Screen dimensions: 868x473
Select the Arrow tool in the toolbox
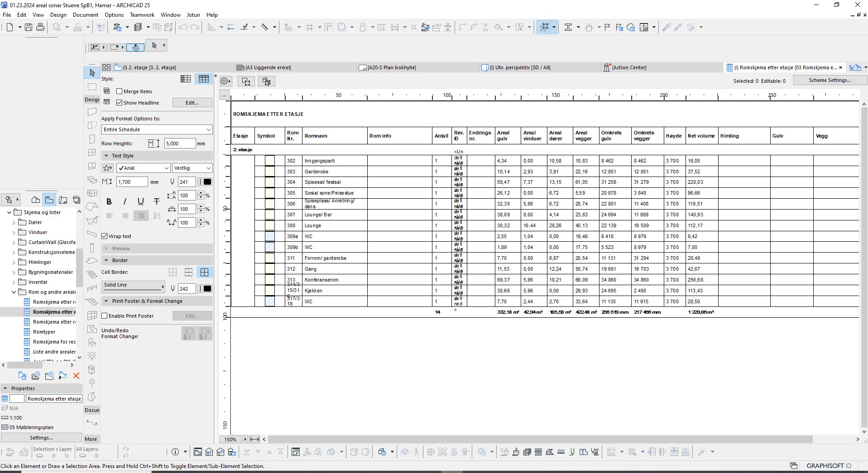coord(92,73)
